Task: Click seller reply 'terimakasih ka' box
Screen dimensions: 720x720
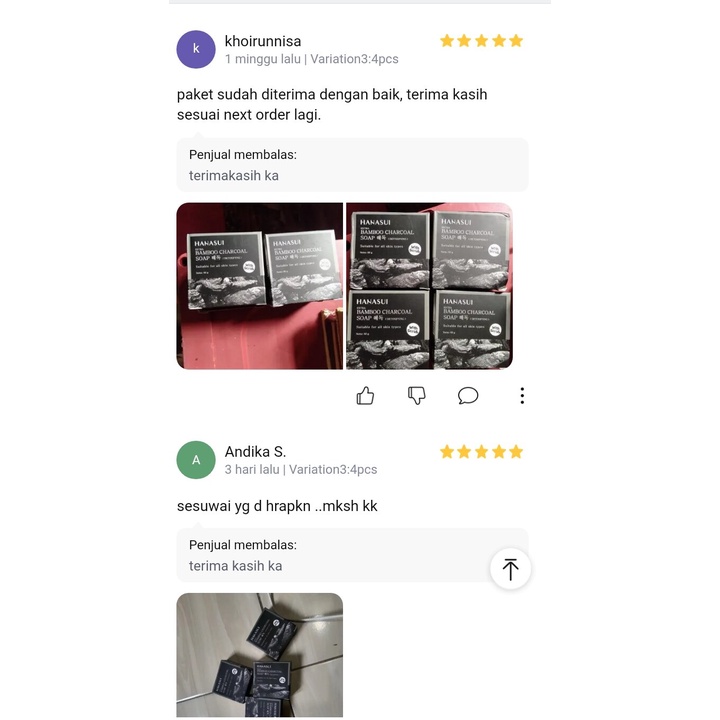Action: pos(352,164)
